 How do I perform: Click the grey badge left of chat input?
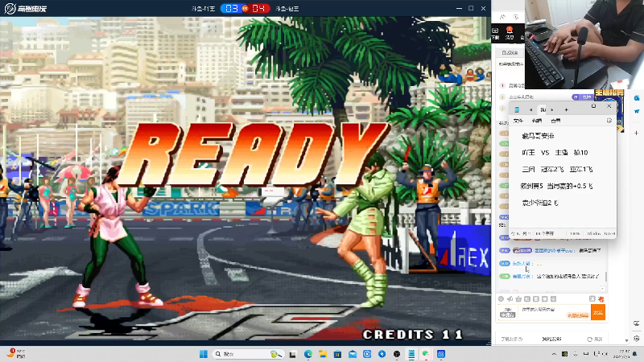[x=508, y=313]
